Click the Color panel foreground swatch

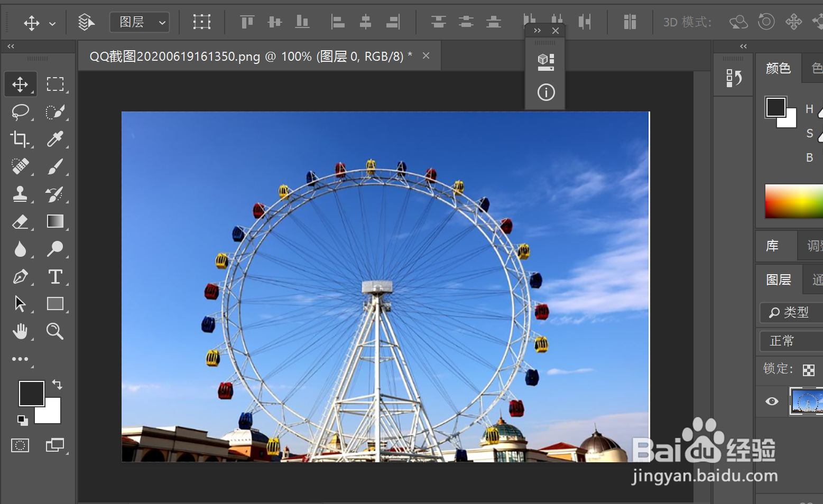coord(776,107)
